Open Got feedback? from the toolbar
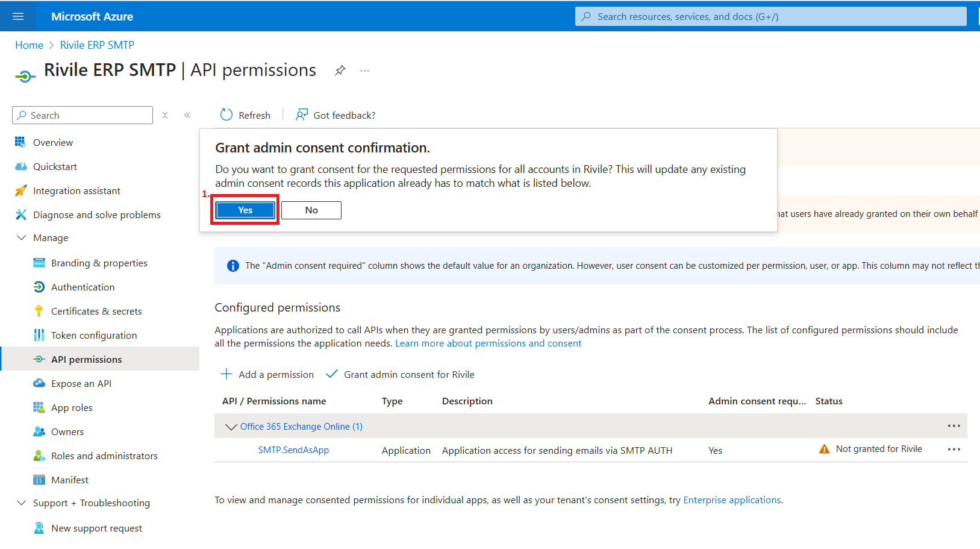This screenshot has height=549, width=980. 336,115
